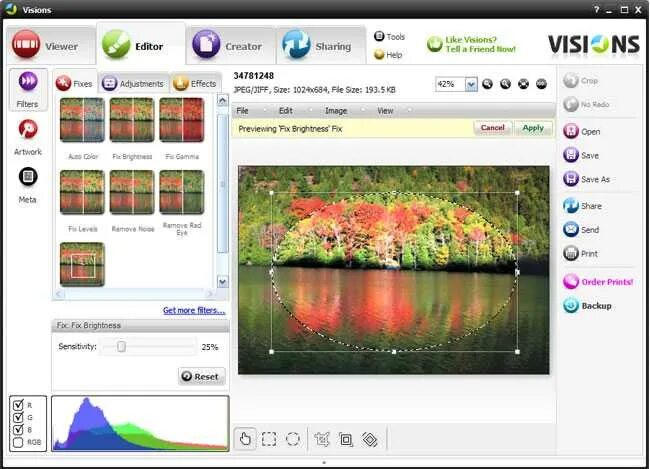The height and width of the screenshot is (469, 650).
Task: Click the Save icon
Action: pyautogui.click(x=571, y=155)
